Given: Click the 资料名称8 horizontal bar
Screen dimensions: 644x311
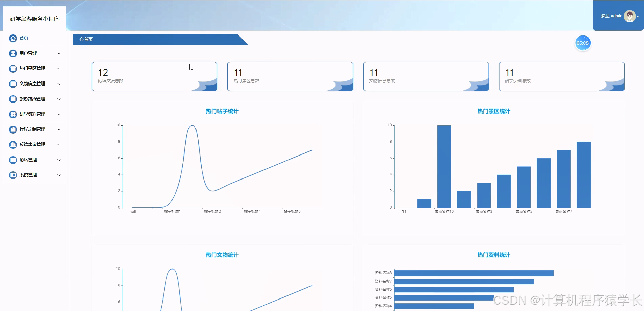Looking at the screenshot, I should [474, 273].
